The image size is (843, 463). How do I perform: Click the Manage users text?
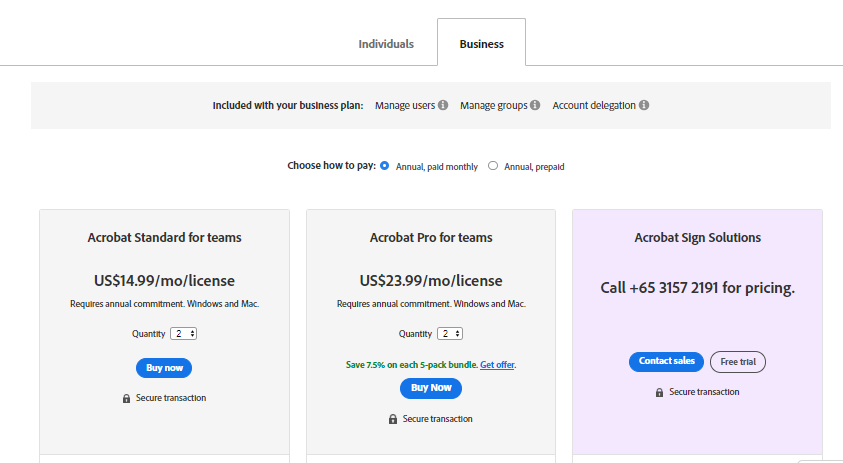coord(405,105)
